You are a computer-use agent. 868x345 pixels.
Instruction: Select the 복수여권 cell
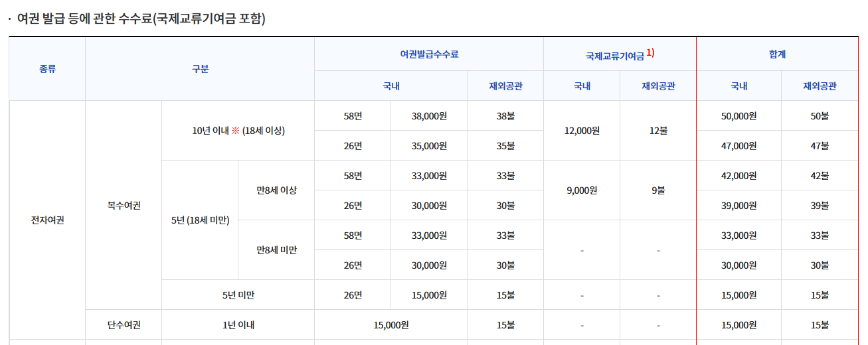click(x=124, y=205)
